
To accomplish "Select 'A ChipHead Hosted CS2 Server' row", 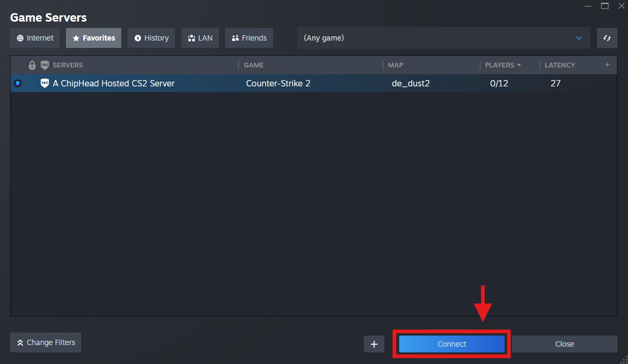I will pos(314,83).
